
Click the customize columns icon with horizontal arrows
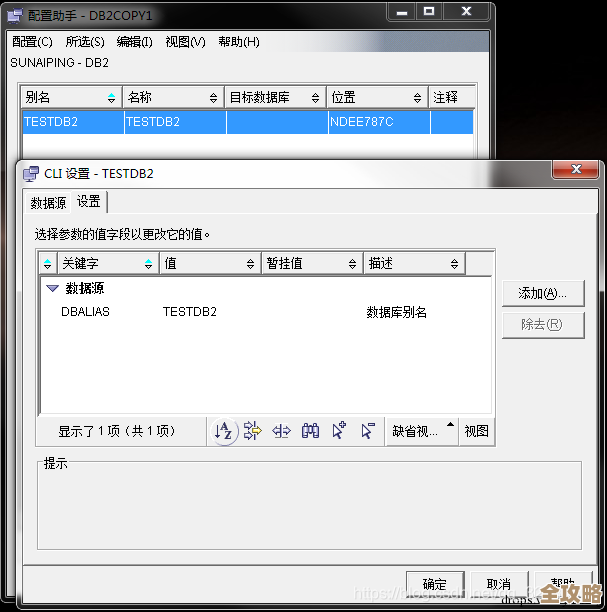(281, 431)
